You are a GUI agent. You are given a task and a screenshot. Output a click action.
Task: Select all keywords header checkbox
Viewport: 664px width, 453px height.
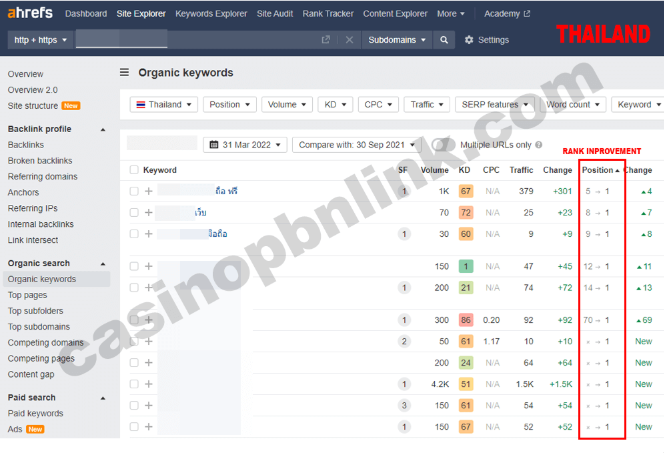134,170
